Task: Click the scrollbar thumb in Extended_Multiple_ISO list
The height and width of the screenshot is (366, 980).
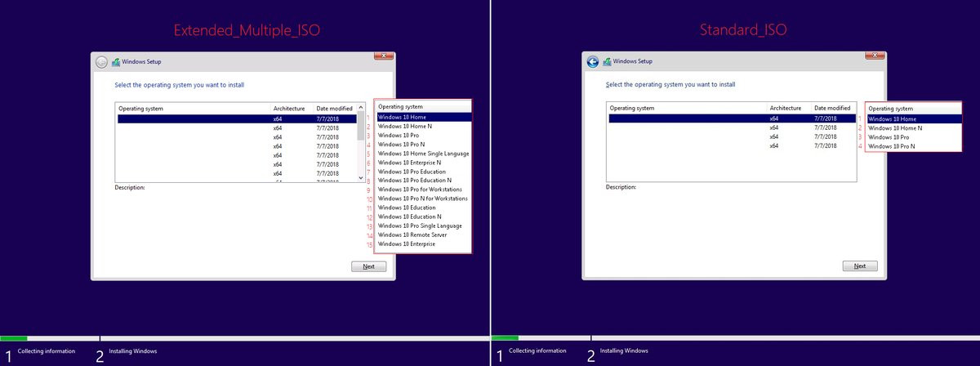Action: pos(361,127)
